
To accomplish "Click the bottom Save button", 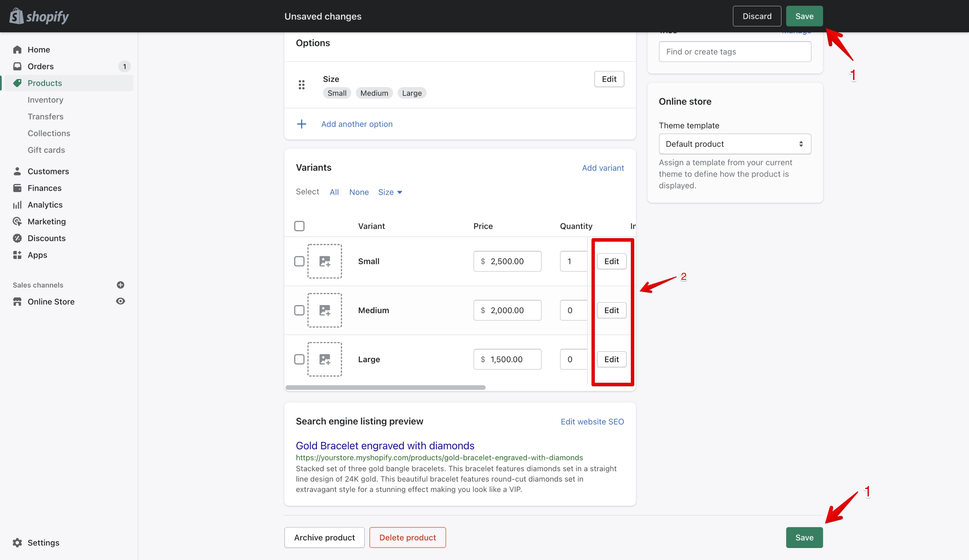I will pos(804,537).
